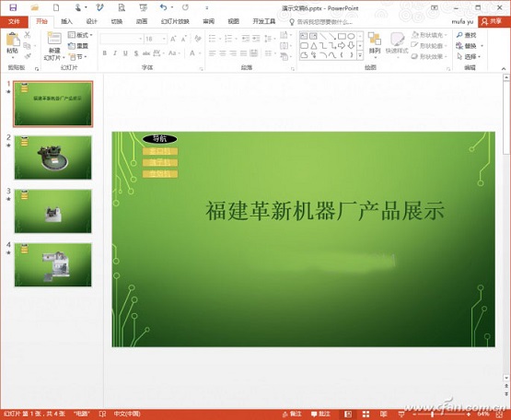Image resolution: width=511 pixels, height=420 pixels.
Task: Select slide 3 thumbnail in slide panel
Action: tap(53, 211)
